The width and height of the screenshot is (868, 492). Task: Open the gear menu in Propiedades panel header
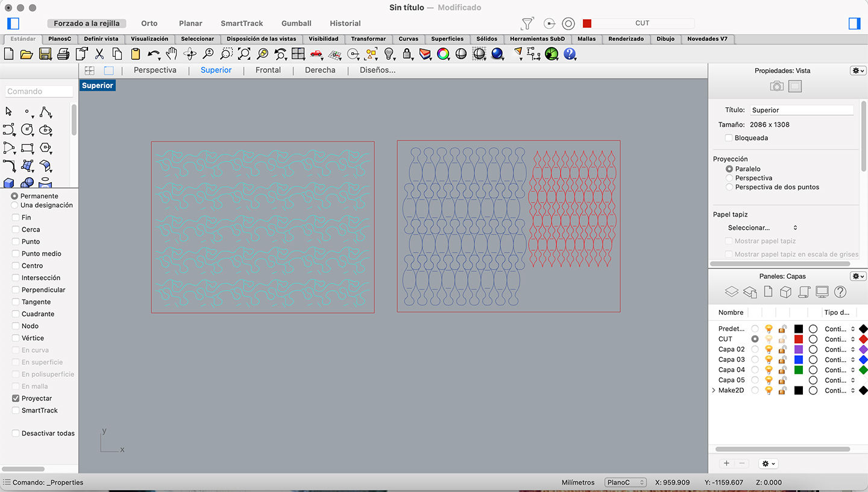(858, 71)
